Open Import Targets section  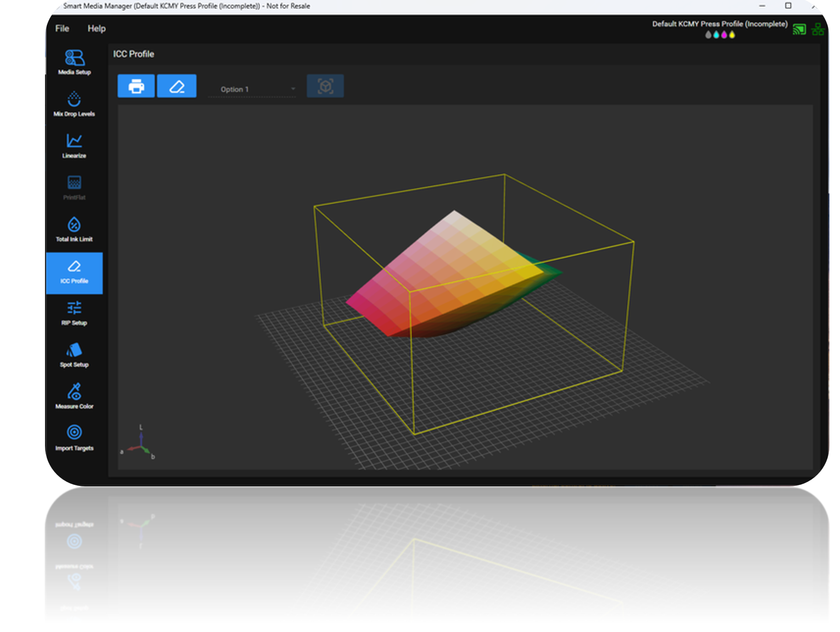[x=74, y=439]
